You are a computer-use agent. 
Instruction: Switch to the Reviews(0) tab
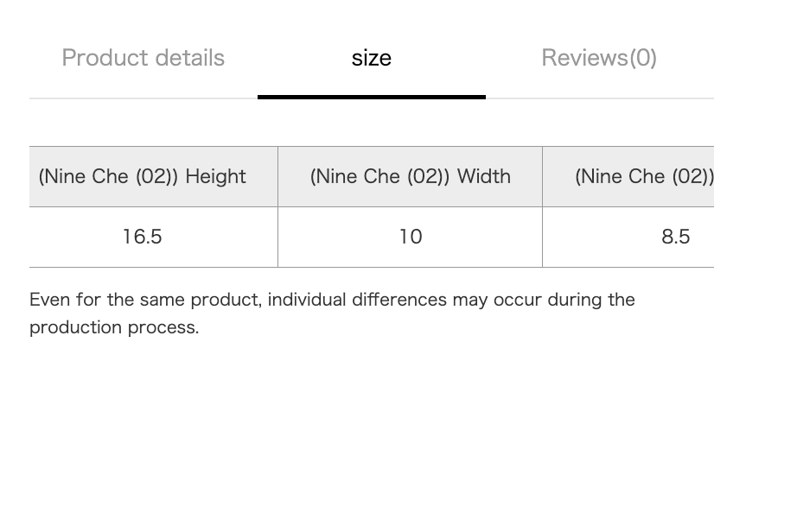pos(599,58)
